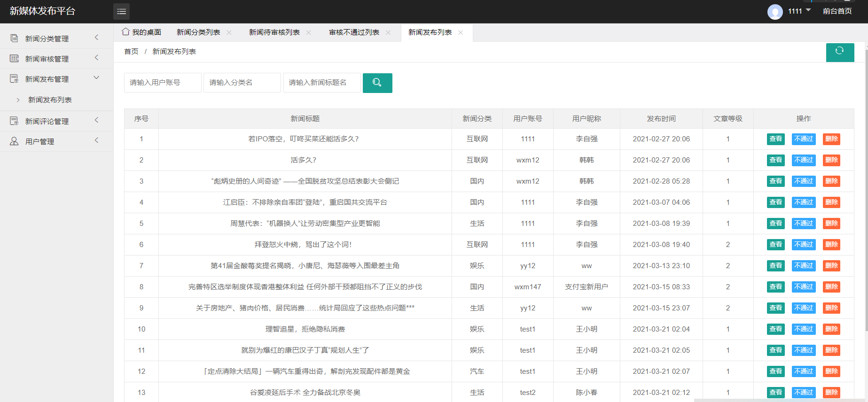
Task: Close the 新闻待审核列表 tab
Action: coord(309,32)
